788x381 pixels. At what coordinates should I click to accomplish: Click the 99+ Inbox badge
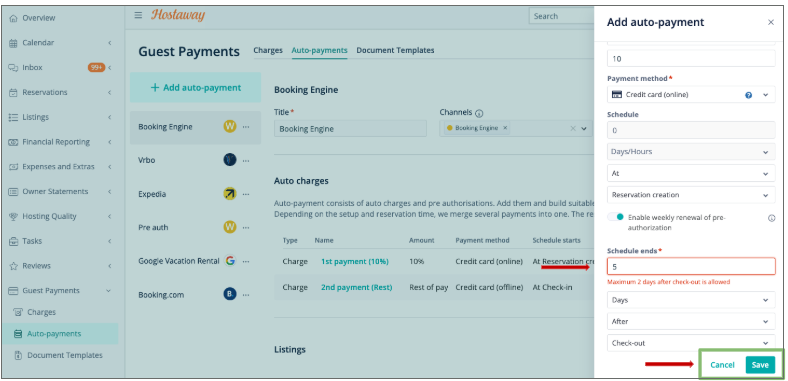[x=96, y=67]
